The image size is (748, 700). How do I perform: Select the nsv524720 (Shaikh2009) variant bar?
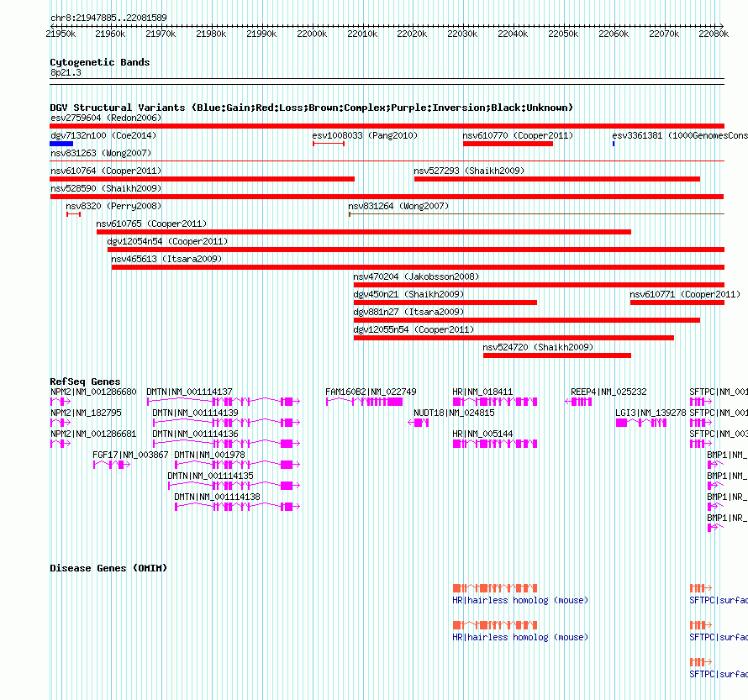click(557, 355)
